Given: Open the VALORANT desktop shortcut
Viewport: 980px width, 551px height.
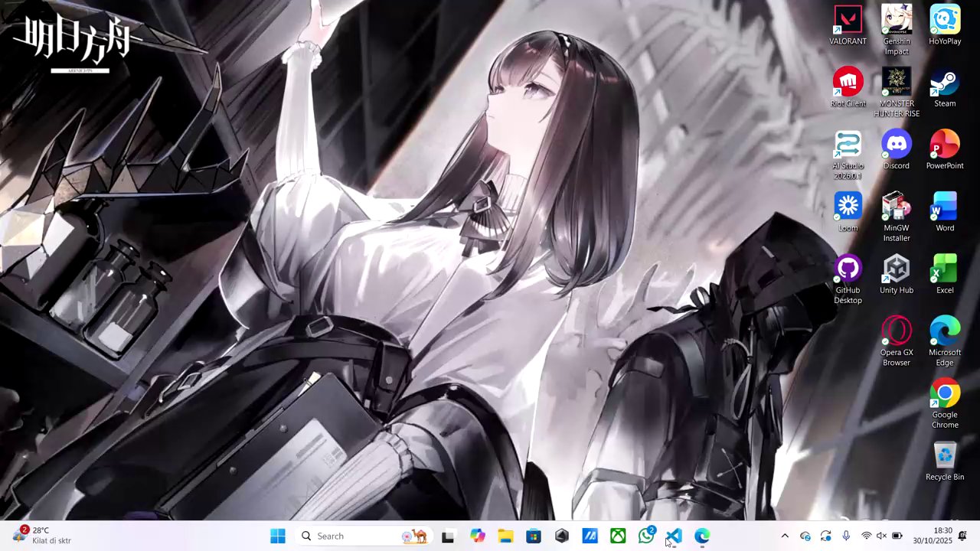Looking at the screenshot, I should (848, 26).
